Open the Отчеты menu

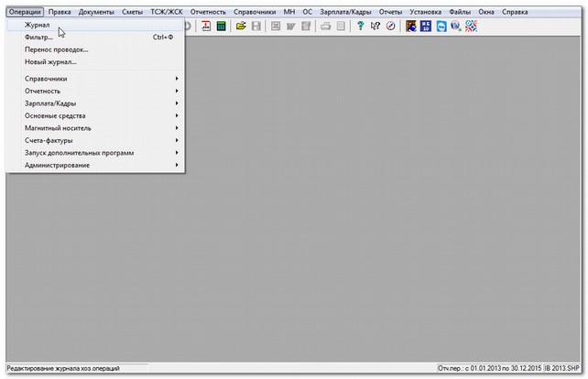click(x=390, y=12)
